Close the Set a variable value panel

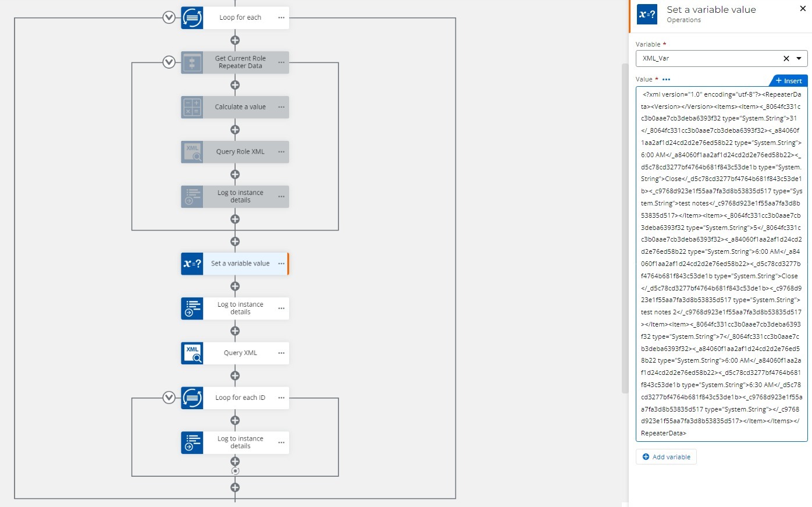(x=803, y=9)
